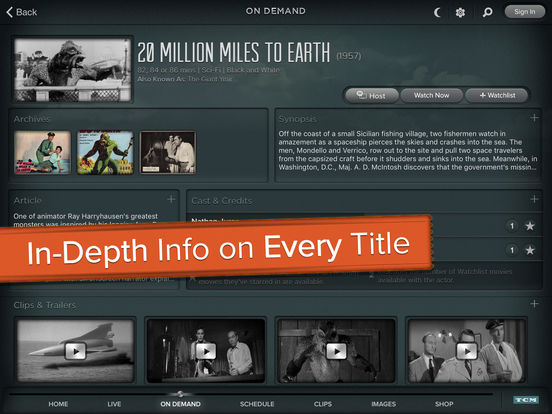Expand the Synopsis section

(534, 118)
